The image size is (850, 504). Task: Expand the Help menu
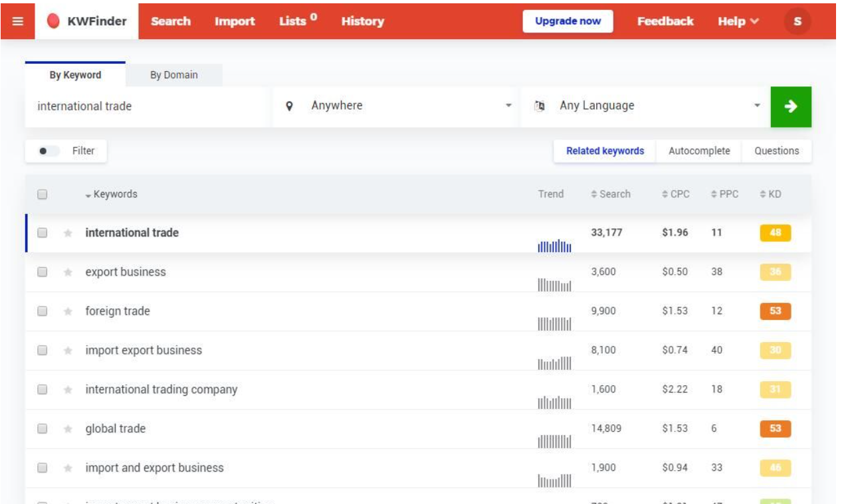pyautogui.click(x=738, y=21)
